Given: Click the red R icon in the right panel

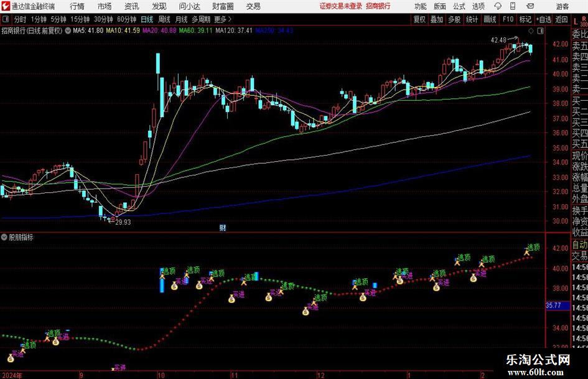Looking at the screenshot, I should (x=584, y=19).
